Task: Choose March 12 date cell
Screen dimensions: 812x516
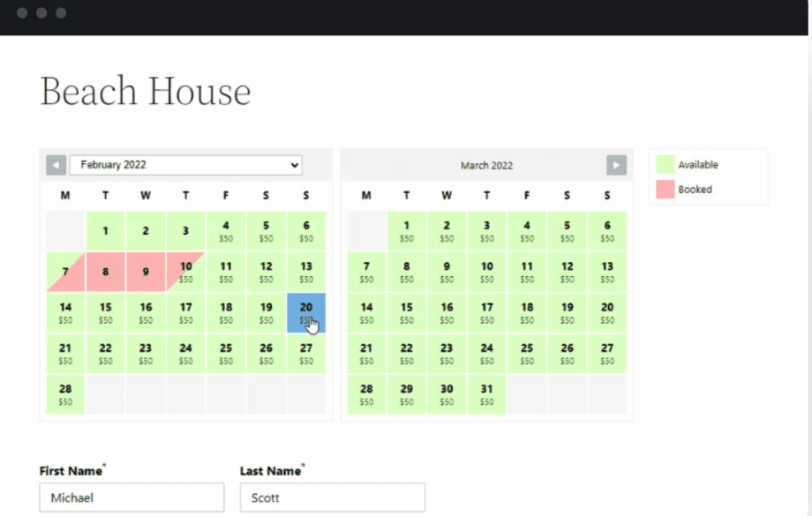Action: point(567,272)
